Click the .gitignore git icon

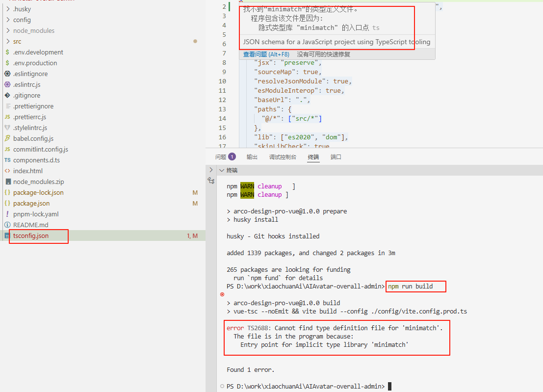(x=7, y=95)
